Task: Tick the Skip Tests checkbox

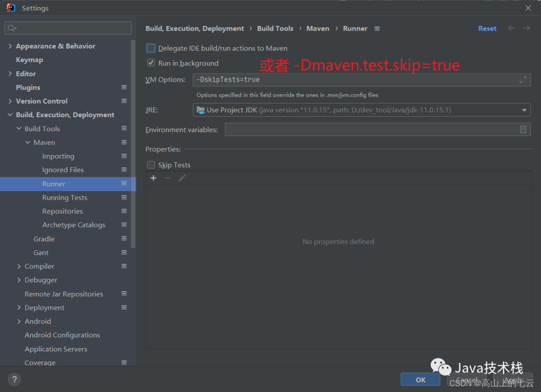Action: (151, 165)
